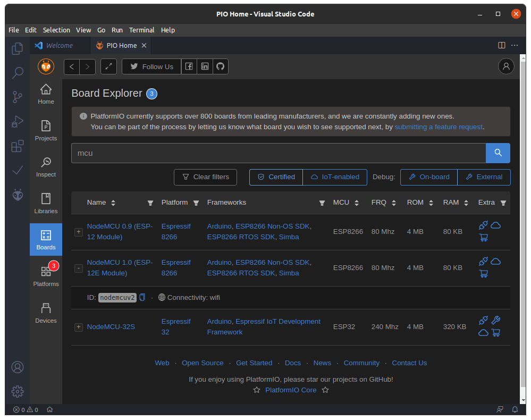This screenshot has width=531, height=420.
Task: Open the Facebook icon link
Action: [189, 67]
